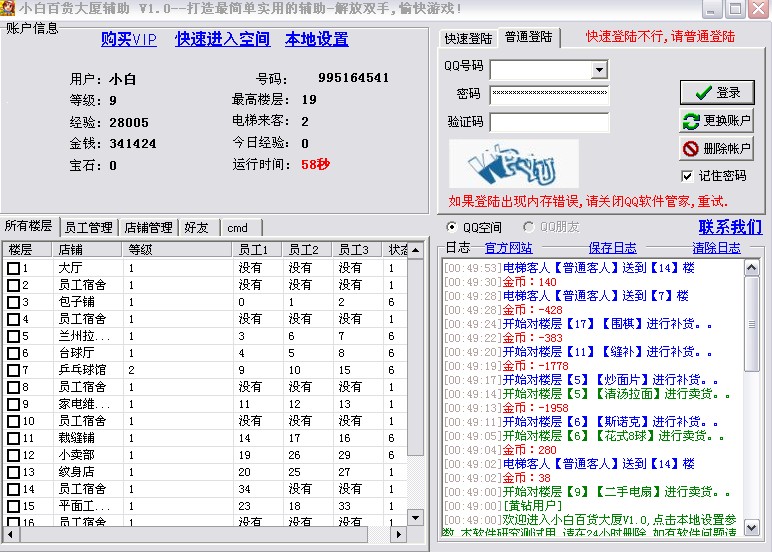The image size is (772, 552).
Task: Minimize the window
Action: point(710,9)
